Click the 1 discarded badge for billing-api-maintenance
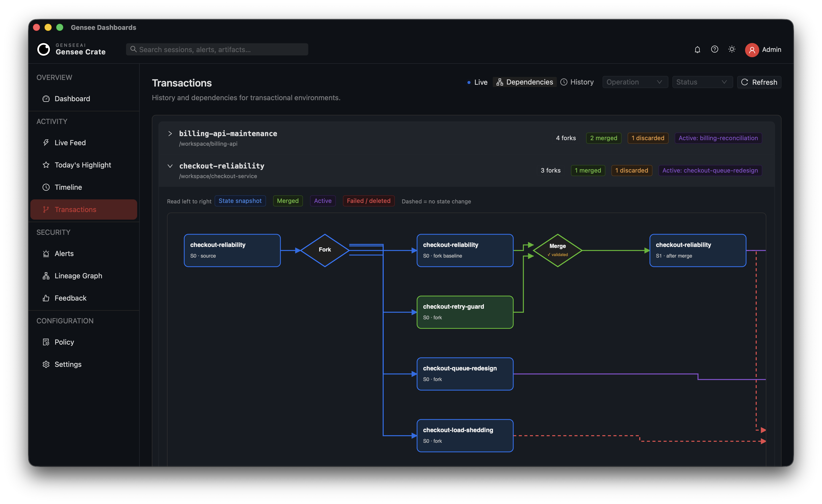Viewport: 822px width, 504px height. point(648,138)
